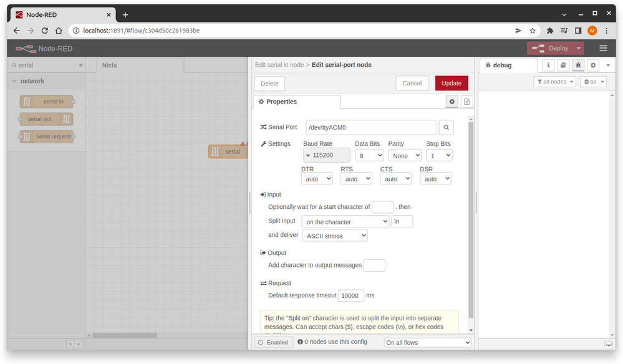Image resolution: width=623 pixels, height=364 pixels.
Task: Open debug window in new window icon
Action: click(609, 344)
